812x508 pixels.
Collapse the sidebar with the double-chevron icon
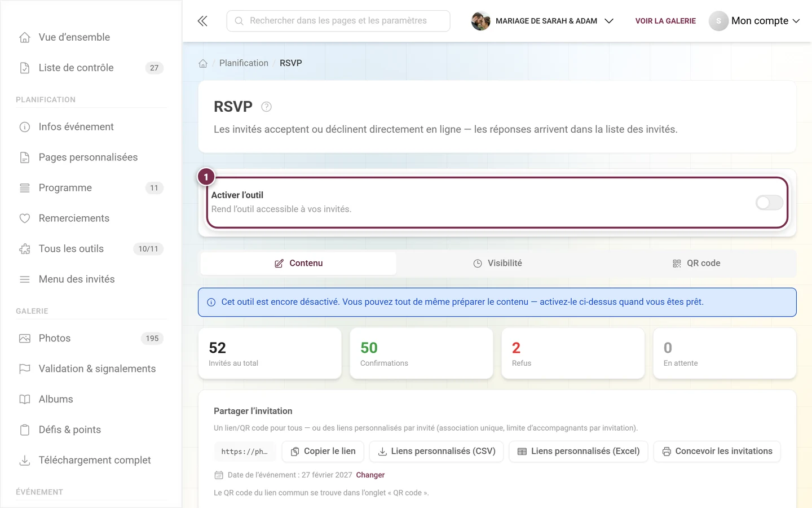[x=202, y=21]
